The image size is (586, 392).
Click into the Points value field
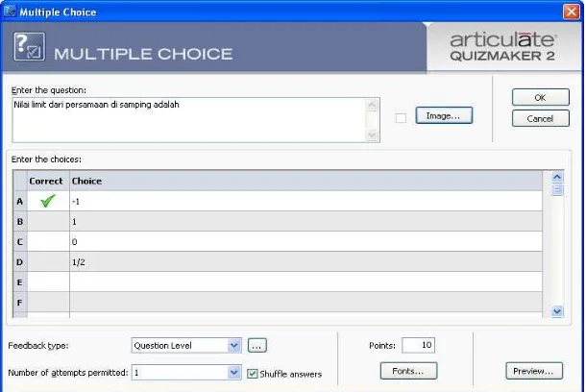[418, 345]
